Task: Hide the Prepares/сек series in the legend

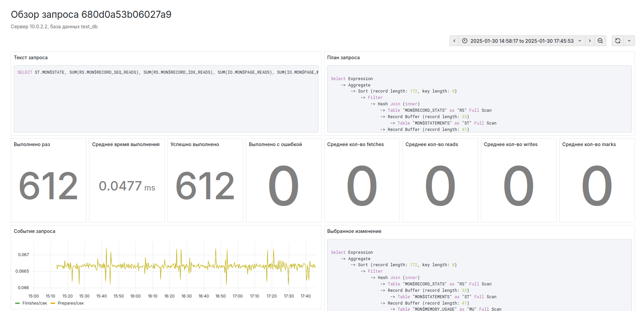Action: pos(70,303)
